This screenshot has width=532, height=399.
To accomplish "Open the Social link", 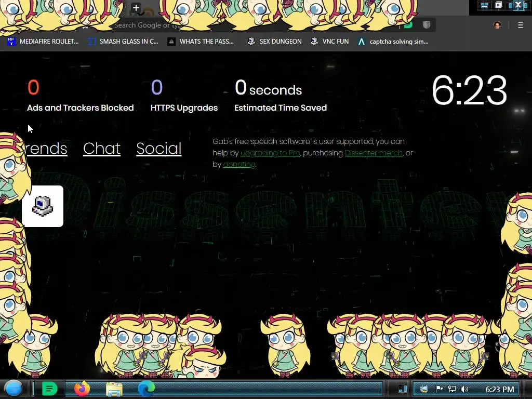I will click(159, 149).
